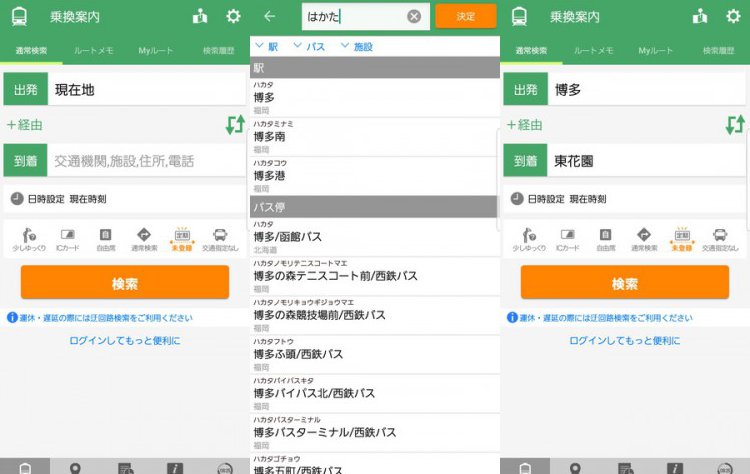Tap 未登録 commuter pass icon on left screen

point(182,239)
